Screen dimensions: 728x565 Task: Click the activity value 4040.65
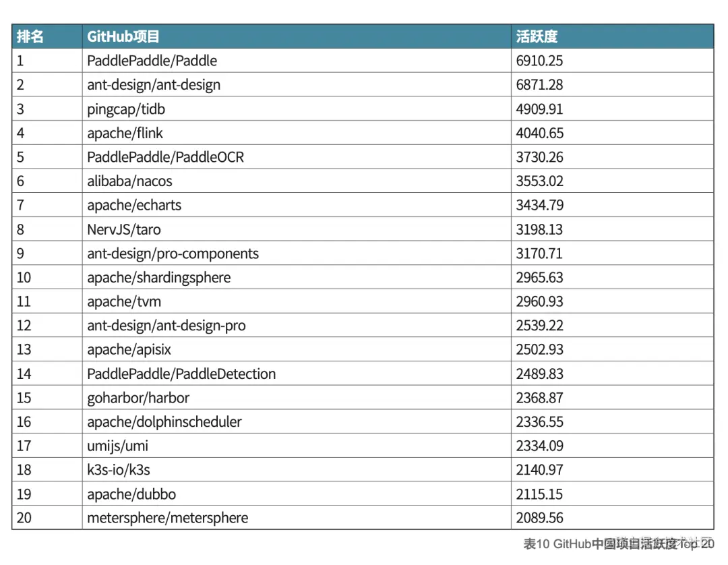[539, 133]
